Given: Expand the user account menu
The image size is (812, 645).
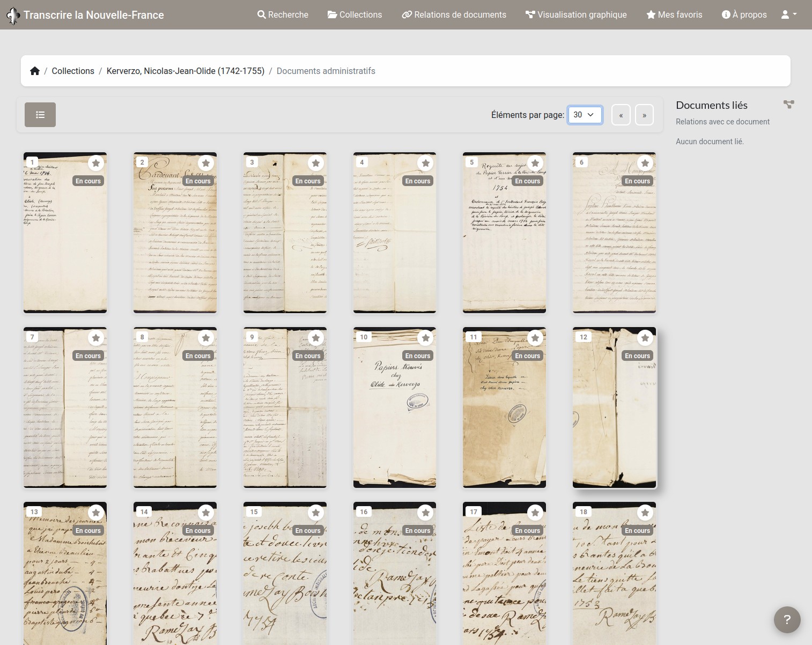Looking at the screenshot, I should pyautogui.click(x=788, y=14).
